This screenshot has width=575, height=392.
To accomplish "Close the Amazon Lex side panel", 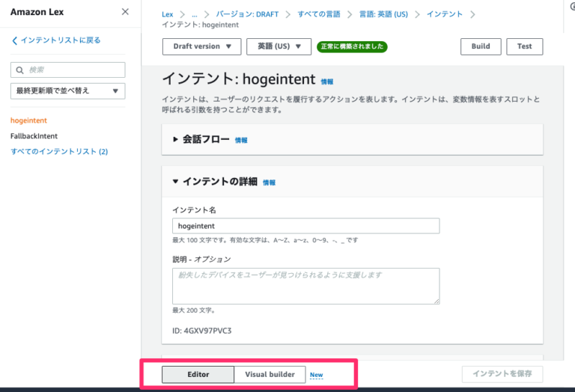I will pyautogui.click(x=125, y=12).
